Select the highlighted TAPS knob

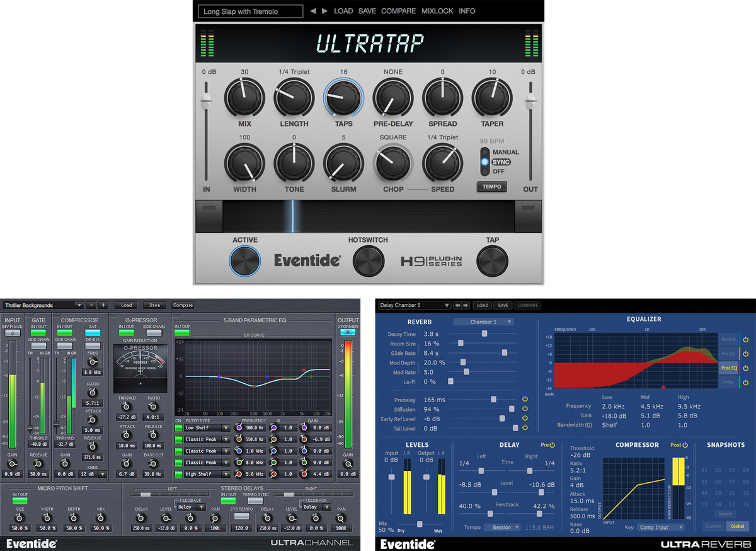(x=343, y=98)
